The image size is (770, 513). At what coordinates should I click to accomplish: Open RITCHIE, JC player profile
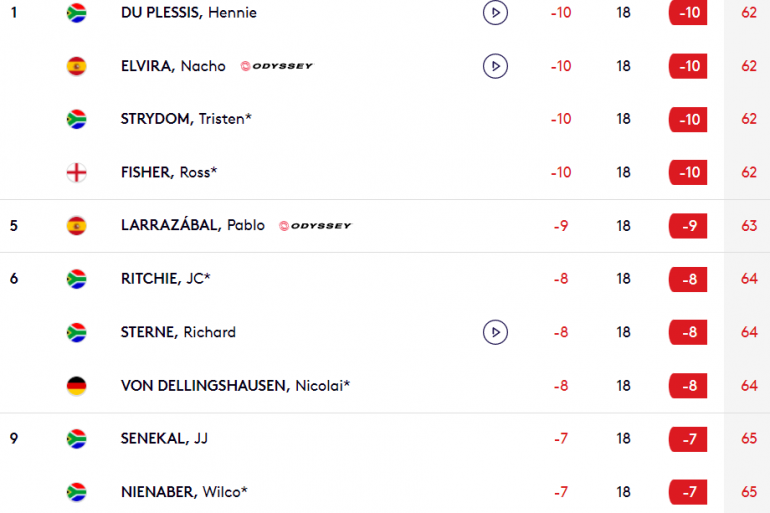[x=165, y=279]
